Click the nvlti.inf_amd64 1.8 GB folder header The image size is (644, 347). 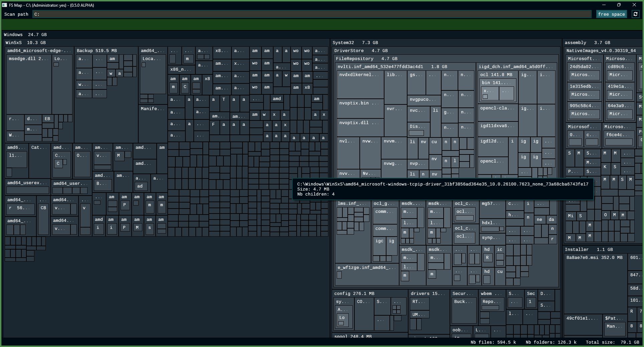tap(392, 67)
